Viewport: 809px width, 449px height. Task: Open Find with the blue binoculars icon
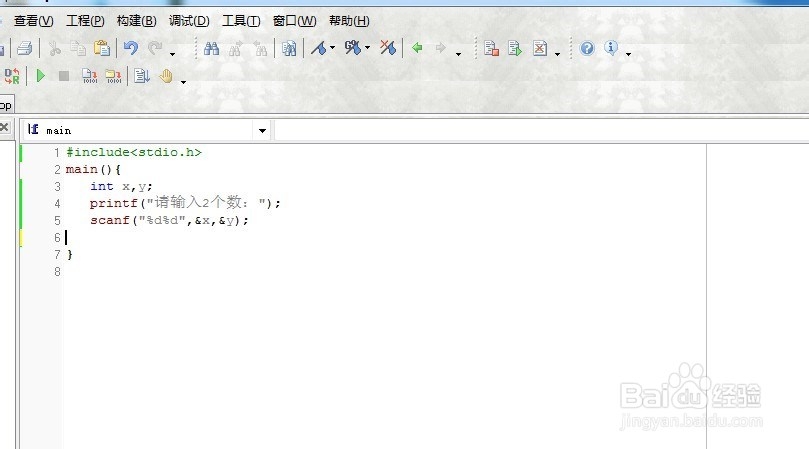[212, 49]
